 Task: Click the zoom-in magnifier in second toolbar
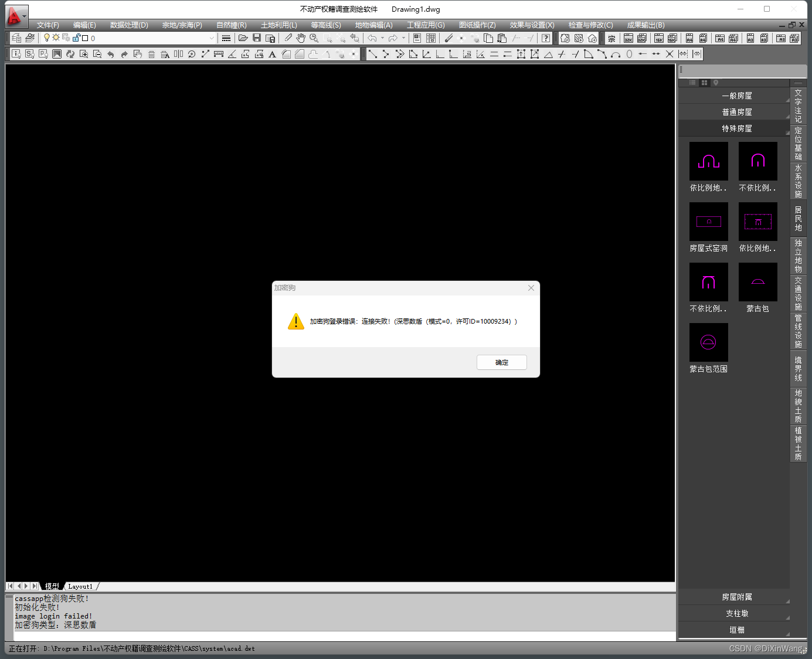pyautogui.click(x=84, y=54)
